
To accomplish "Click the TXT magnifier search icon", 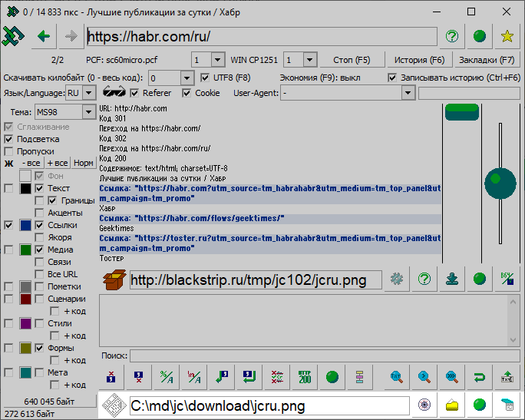I will click(x=396, y=377).
